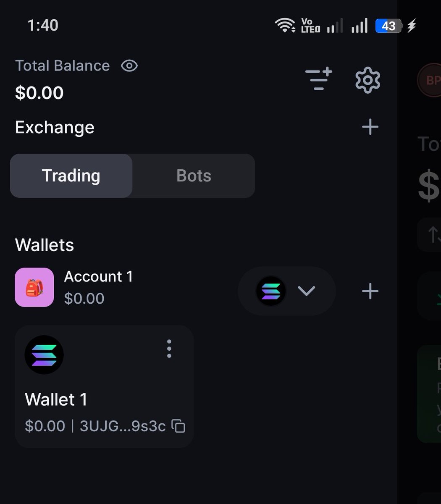Select Account 1 name label
The width and height of the screenshot is (441, 504).
[98, 276]
